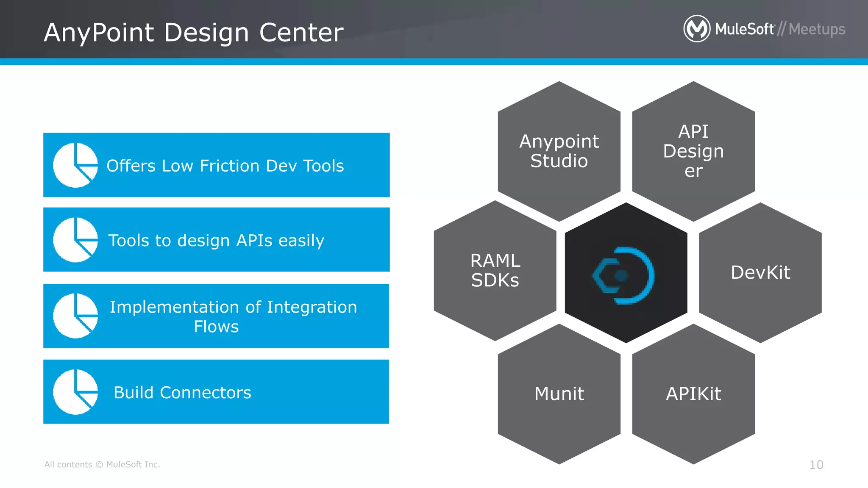Click the Meetups text in header

pyautogui.click(x=817, y=29)
